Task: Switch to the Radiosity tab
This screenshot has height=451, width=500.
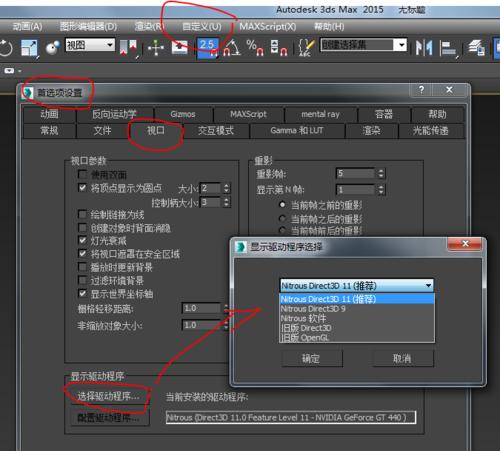Action: coord(431,131)
